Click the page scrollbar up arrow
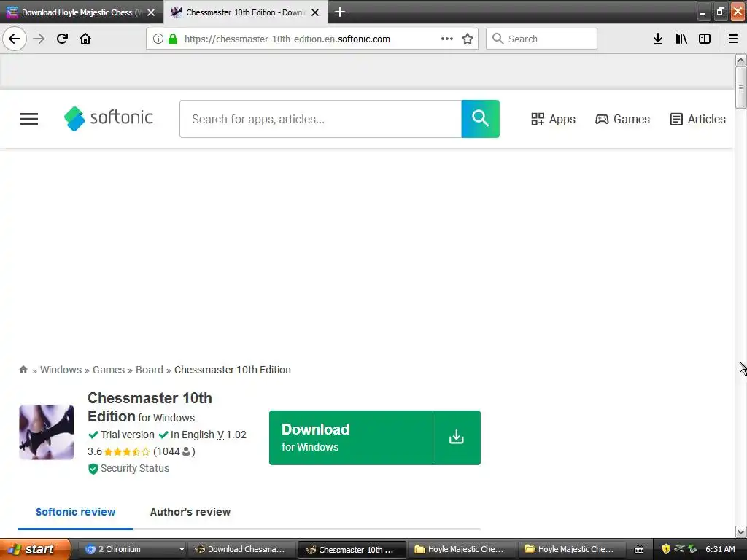Image resolution: width=747 pixels, height=560 pixels. point(740,60)
